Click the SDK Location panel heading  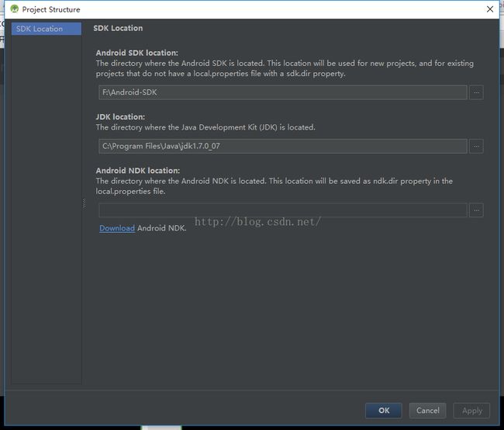[x=118, y=28]
